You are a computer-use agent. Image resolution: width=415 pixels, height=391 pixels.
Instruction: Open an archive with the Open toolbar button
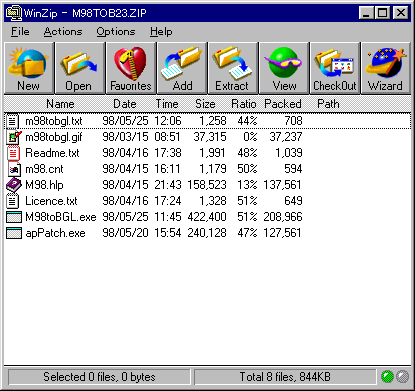coord(80,68)
